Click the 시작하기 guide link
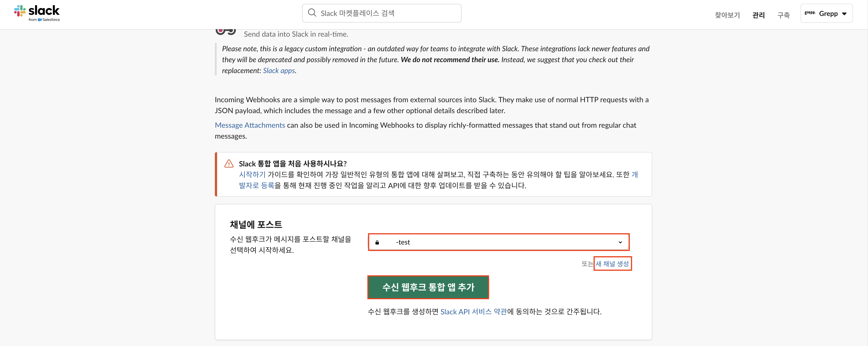This screenshot has width=868, height=346. (x=252, y=174)
